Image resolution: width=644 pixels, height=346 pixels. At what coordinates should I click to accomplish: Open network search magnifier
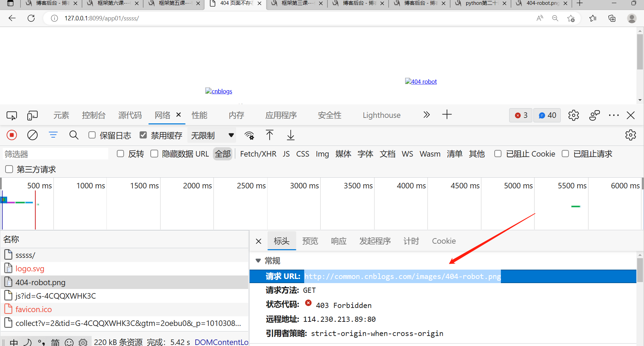74,135
